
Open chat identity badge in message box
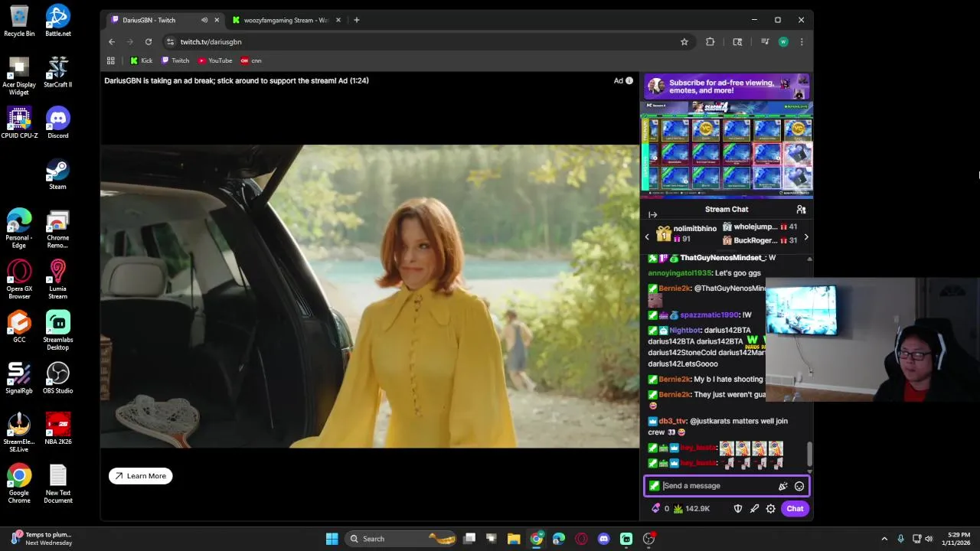tap(654, 486)
